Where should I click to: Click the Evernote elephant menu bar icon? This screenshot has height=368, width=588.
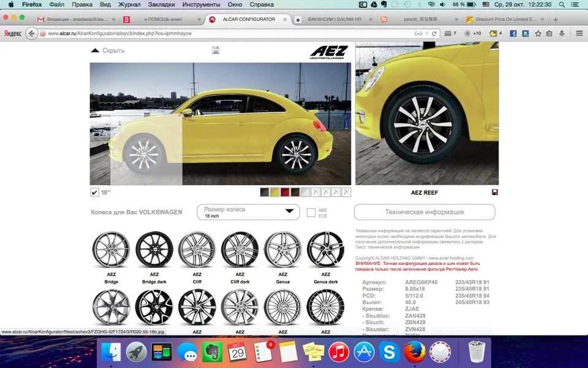coord(383,4)
